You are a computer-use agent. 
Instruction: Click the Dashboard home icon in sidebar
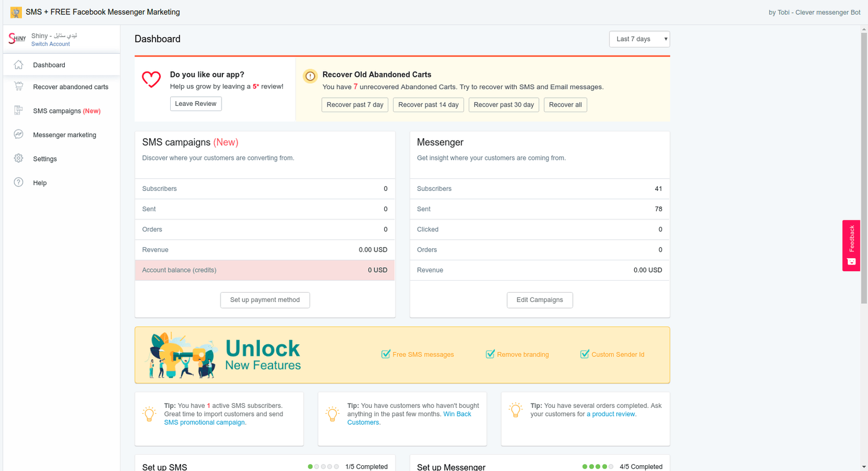[19, 65]
